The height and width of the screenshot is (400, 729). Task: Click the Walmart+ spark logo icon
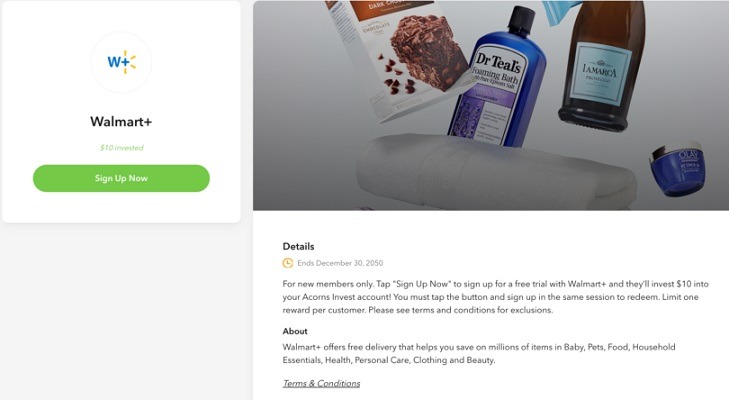pyautogui.click(x=121, y=62)
